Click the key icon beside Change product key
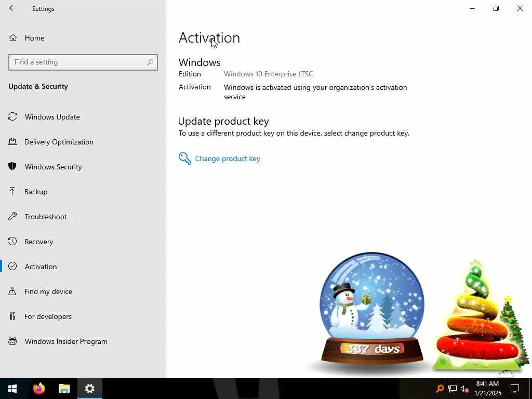The height and width of the screenshot is (399, 532). click(185, 158)
